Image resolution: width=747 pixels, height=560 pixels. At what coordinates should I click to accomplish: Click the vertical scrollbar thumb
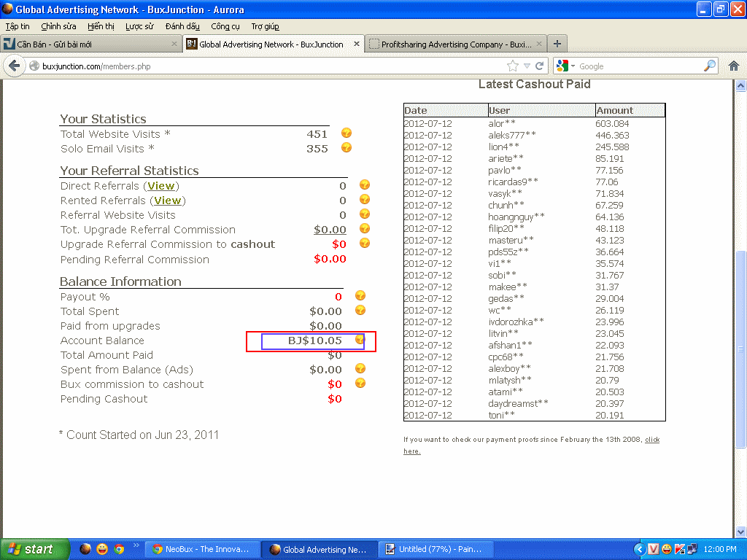(x=740, y=349)
